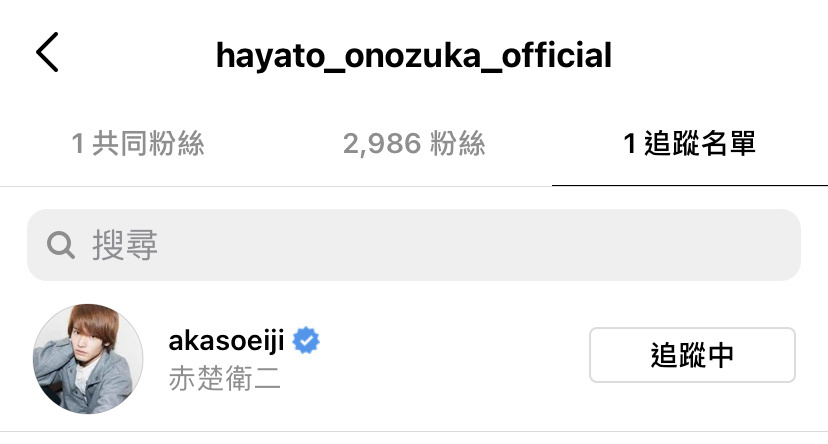828x444 pixels.
Task: Click the 搜尋 placeholder text
Action: tap(125, 245)
